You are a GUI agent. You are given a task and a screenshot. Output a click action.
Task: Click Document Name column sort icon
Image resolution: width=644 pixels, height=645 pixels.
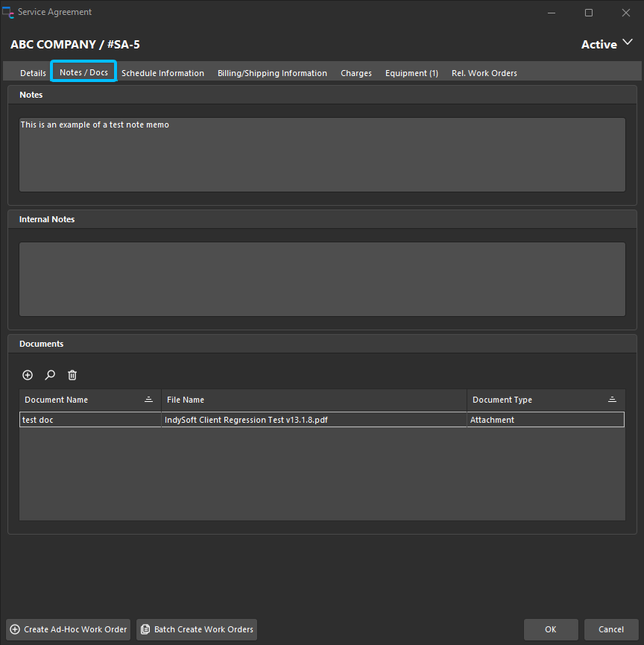click(148, 400)
